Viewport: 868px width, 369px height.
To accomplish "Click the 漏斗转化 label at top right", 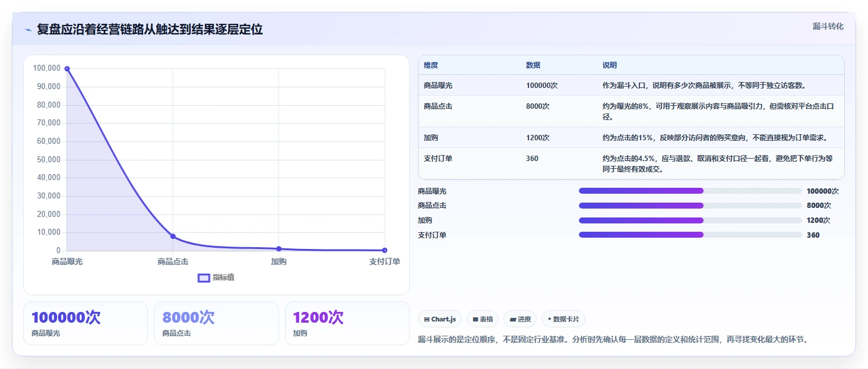I will [x=828, y=27].
